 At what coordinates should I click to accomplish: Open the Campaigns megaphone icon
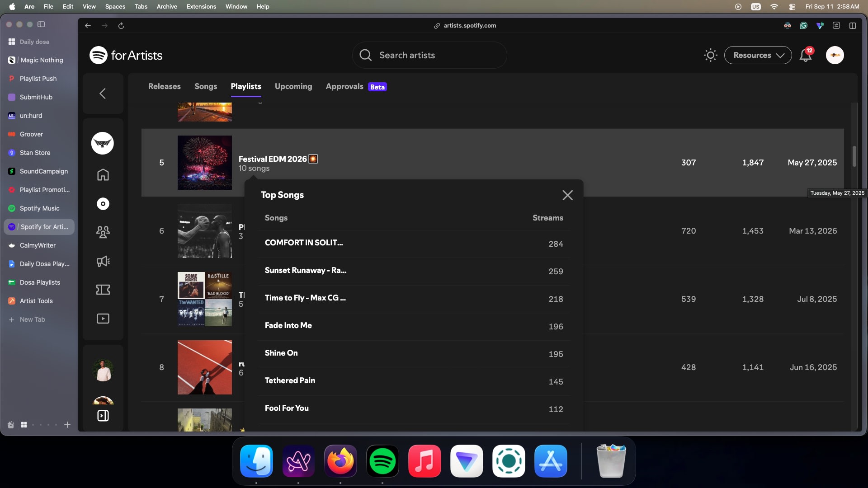pos(103,261)
